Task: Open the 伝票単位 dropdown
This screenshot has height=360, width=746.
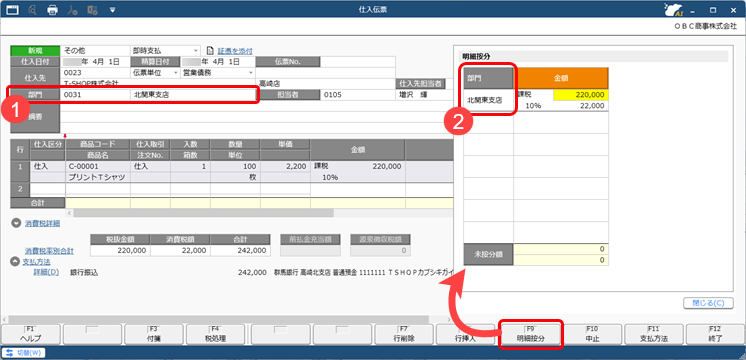Action: (x=175, y=73)
